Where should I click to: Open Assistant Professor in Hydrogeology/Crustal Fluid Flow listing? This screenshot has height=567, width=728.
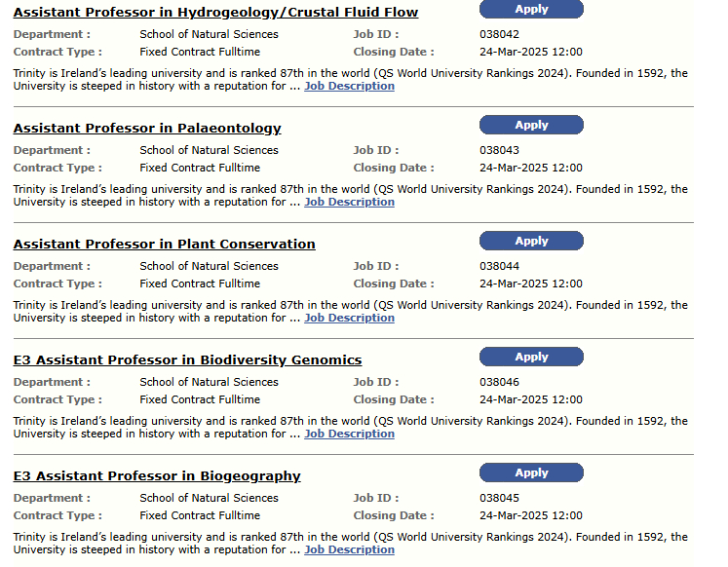(215, 13)
